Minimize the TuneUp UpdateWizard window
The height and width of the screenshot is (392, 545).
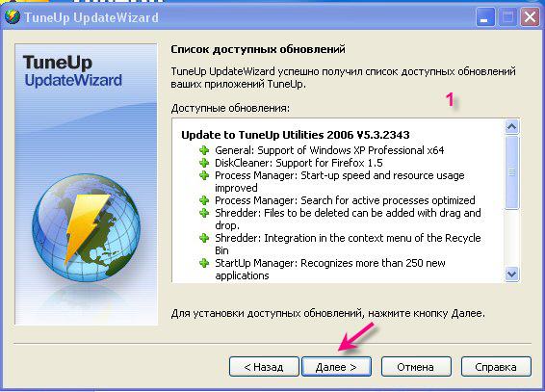(x=485, y=17)
